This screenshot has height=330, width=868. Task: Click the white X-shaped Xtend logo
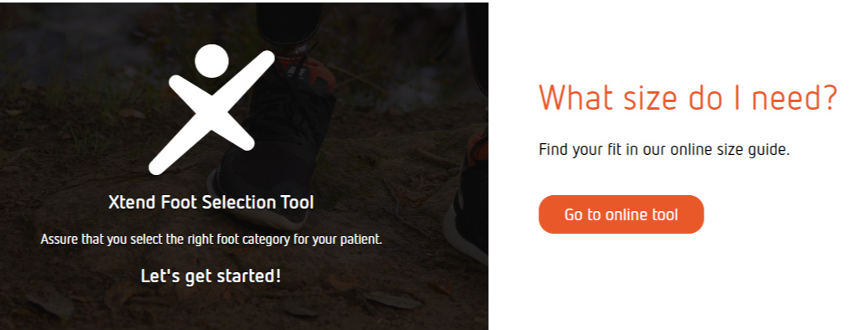(211, 110)
